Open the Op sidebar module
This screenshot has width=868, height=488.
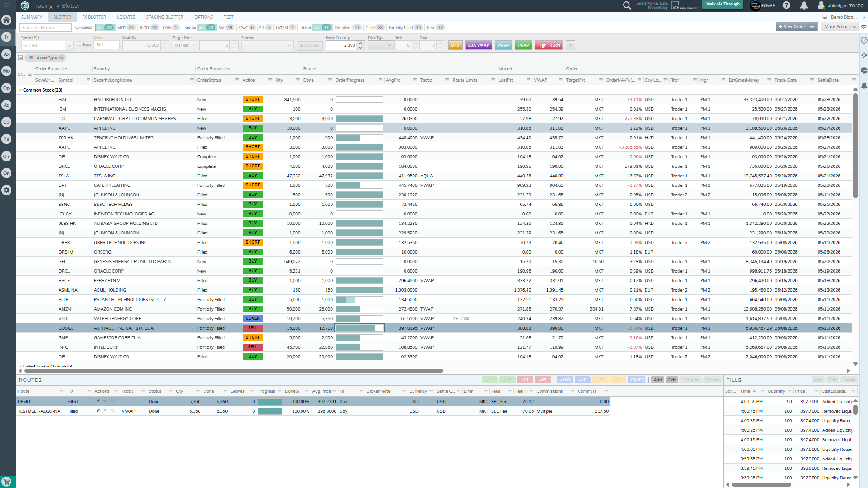click(6, 88)
